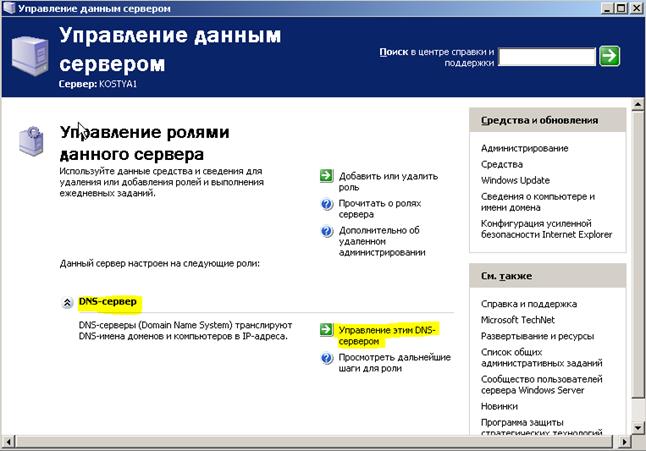Viewport: 646px width, 451px height.
Task: Click DNS server description text
Action: click(185, 331)
